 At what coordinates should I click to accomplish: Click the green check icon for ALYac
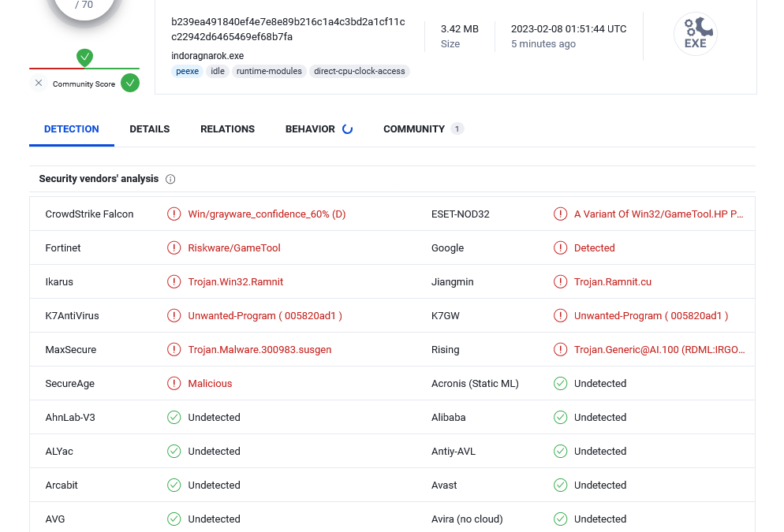174,452
